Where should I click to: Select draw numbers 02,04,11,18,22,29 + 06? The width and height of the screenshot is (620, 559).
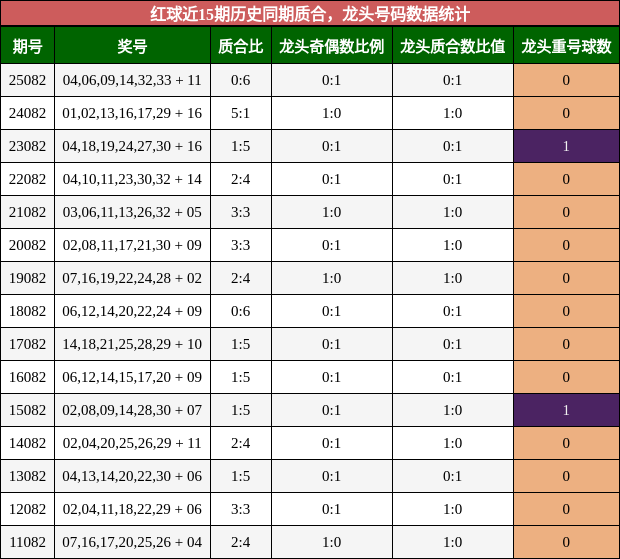tap(132, 509)
